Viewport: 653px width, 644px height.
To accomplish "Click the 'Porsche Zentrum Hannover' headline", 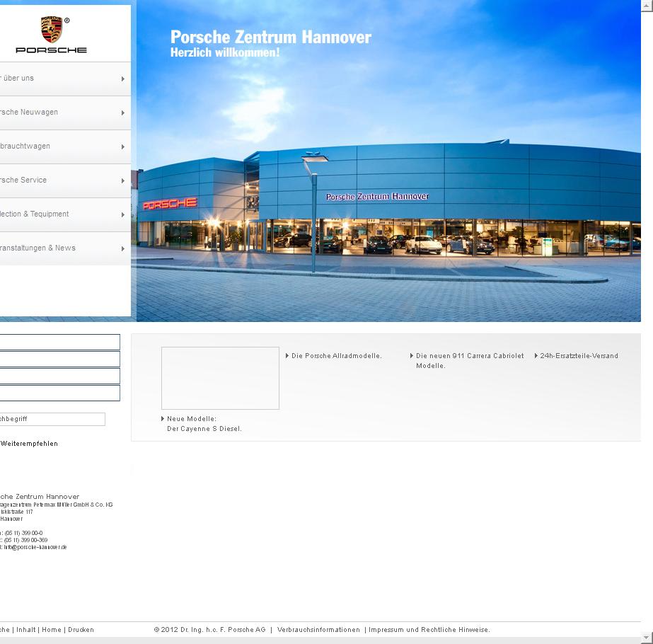I will coord(271,37).
